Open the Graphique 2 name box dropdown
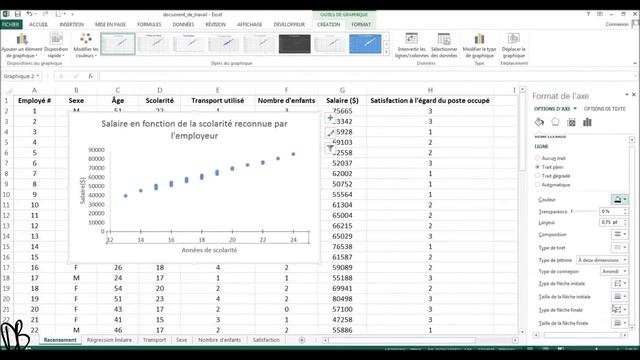 pyautogui.click(x=38, y=76)
